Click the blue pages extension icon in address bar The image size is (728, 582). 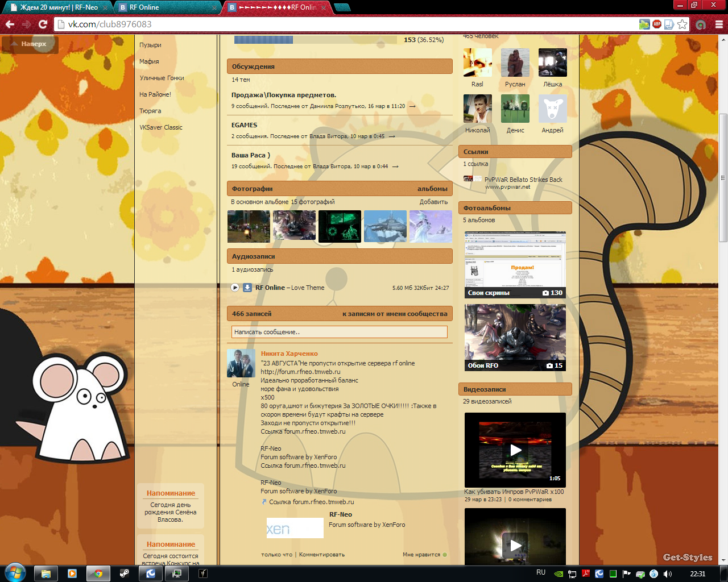669,24
